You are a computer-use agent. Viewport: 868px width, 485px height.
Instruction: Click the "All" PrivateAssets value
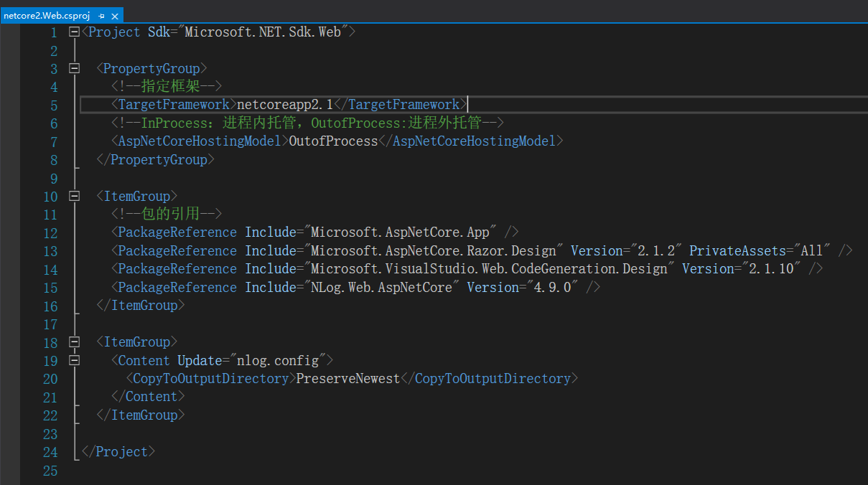[811, 251]
